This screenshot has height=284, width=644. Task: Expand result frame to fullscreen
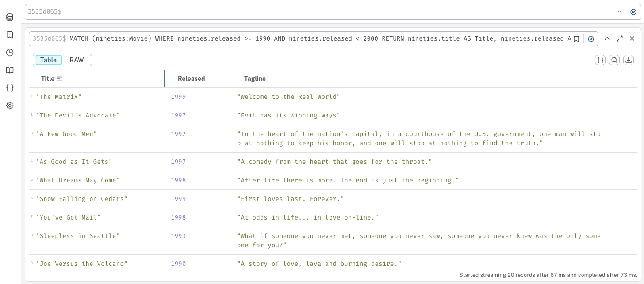620,38
